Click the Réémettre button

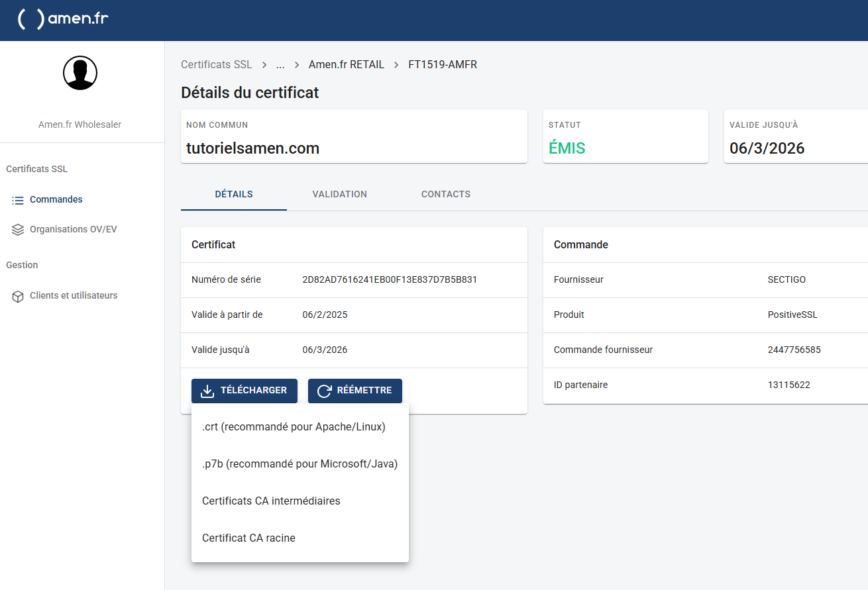(355, 391)
